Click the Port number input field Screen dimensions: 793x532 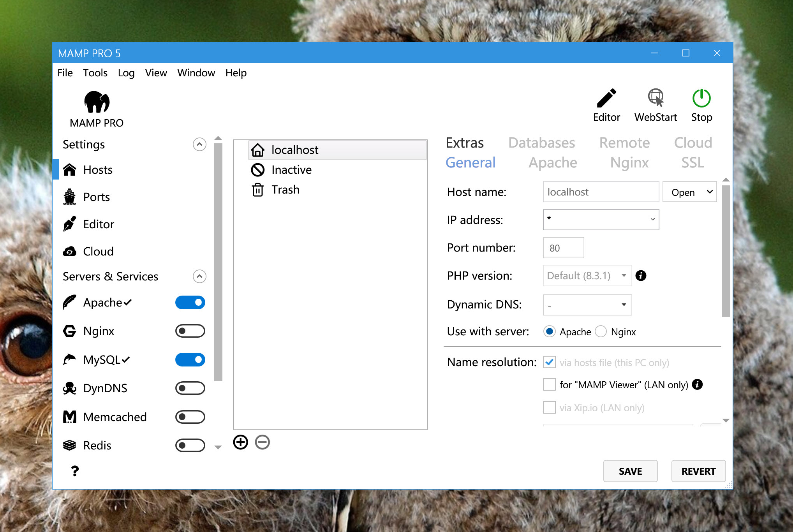[x=564, y=248]
